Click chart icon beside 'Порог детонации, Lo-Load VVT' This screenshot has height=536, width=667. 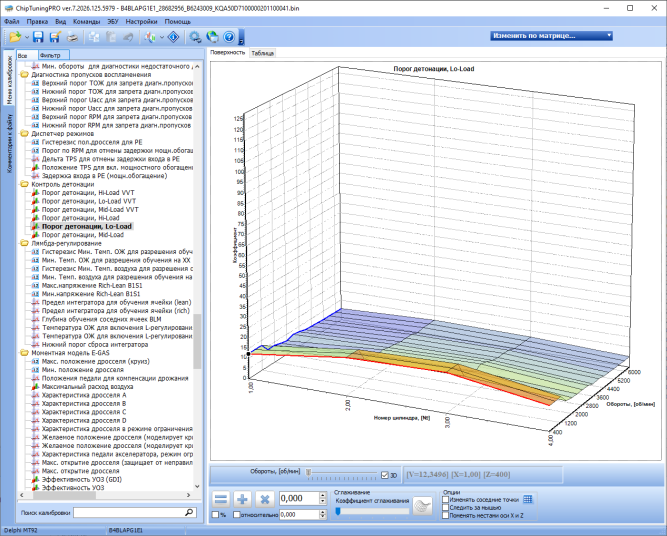point(35,201)
